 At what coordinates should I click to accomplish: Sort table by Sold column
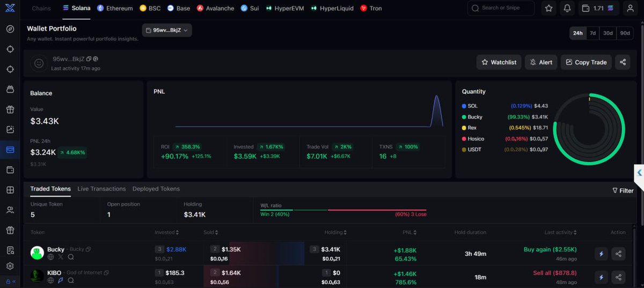pos(210,232)
